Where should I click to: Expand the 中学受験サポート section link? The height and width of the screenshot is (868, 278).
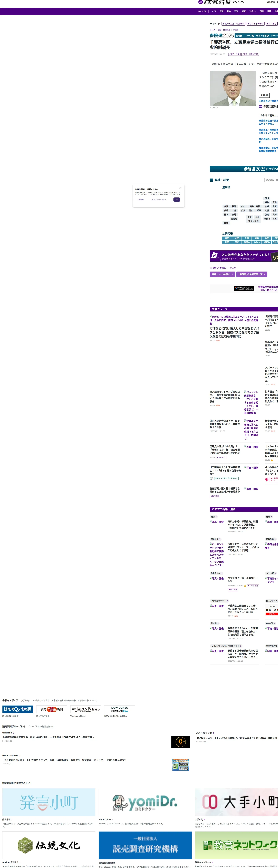click(220, 601)
